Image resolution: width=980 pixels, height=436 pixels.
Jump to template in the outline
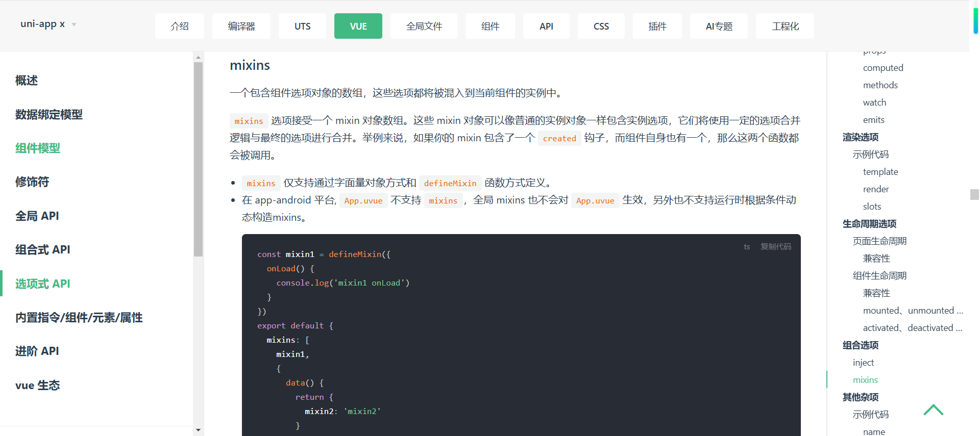point(880,172)
